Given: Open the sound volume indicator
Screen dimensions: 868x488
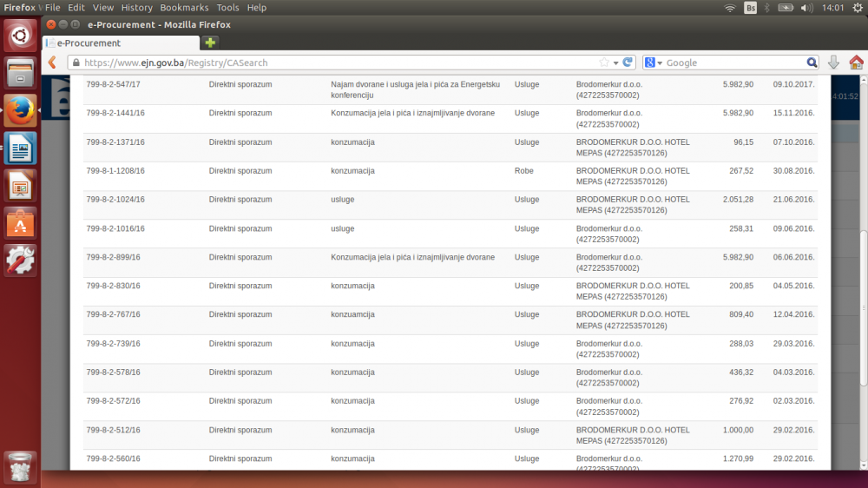Looking at the screenshot, I should pyautogui.click(x=806, y=8).
